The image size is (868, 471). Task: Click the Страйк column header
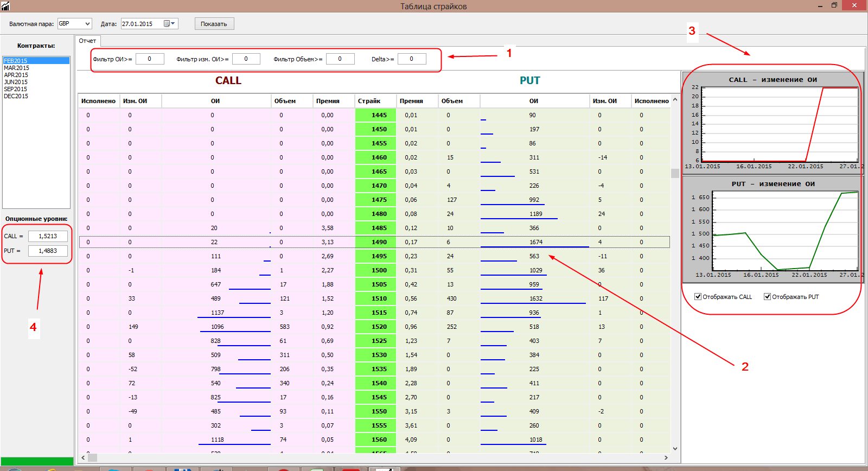tap(369, 101)
